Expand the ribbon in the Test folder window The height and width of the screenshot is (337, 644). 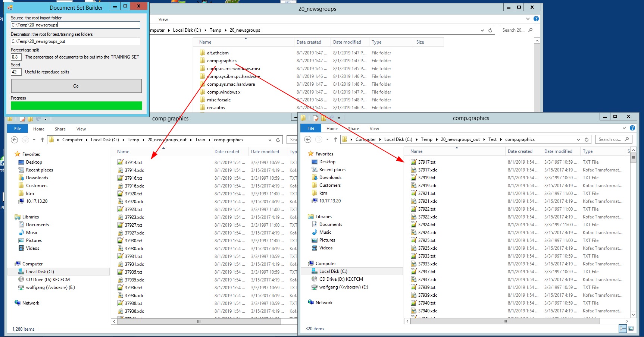point(624,128)
